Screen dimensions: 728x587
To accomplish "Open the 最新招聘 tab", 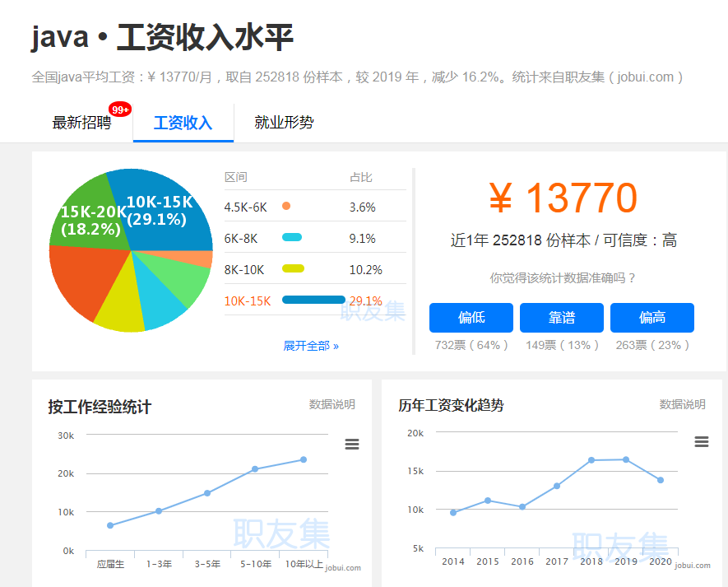I will pyautogui.click(x=81, y=123).
